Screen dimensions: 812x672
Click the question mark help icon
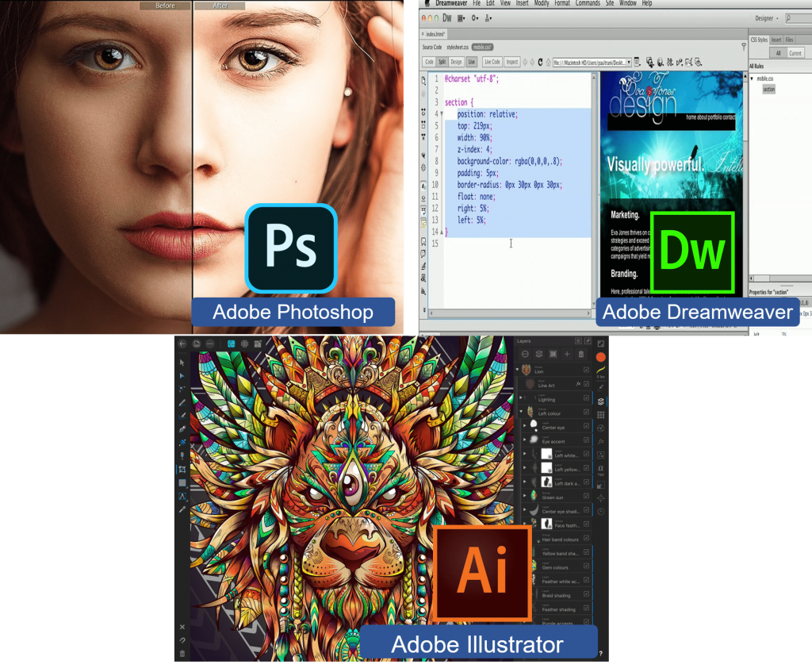coord(601,653)
